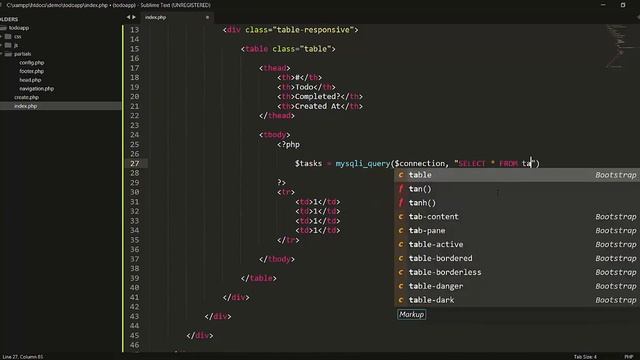Image resolution: width=640 pixels, height=360 pixels.
Task: Click the css folder icon
Action: (x=8, y=37)
